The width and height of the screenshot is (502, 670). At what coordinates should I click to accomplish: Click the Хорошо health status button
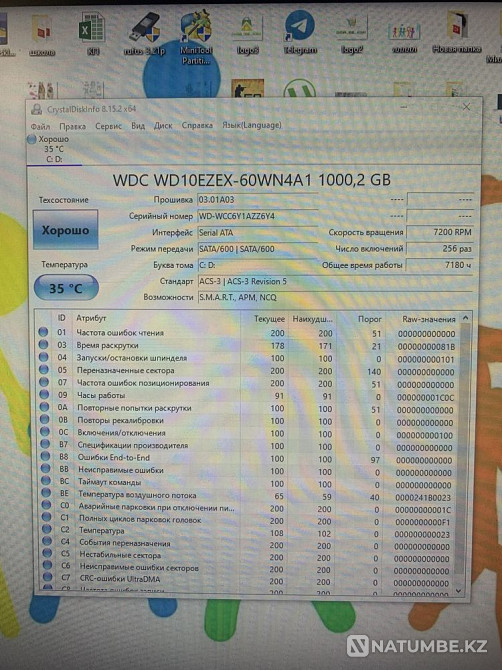click(x=65, y=230)
